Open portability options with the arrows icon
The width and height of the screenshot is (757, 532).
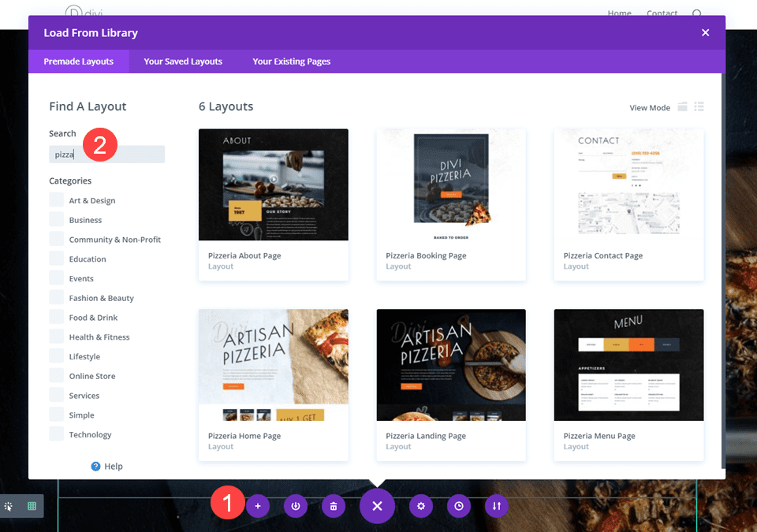pyautogui.click(x=497, y=506)
